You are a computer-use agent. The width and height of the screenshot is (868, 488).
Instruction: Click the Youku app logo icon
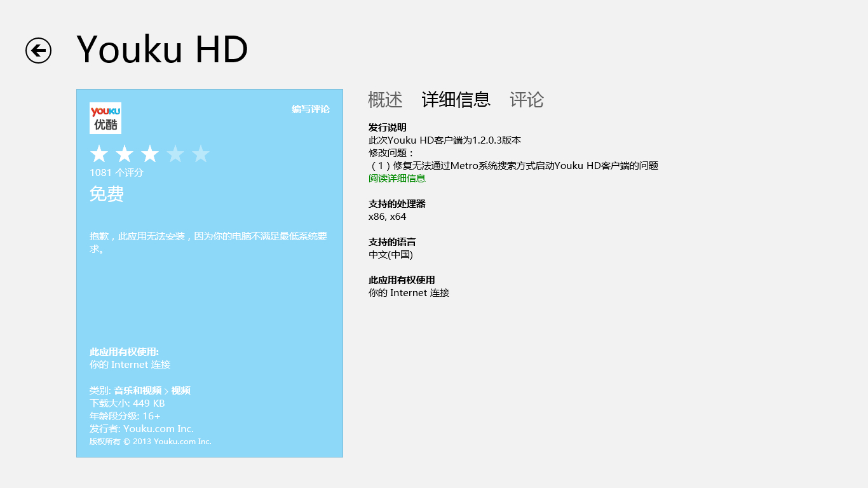105,118
